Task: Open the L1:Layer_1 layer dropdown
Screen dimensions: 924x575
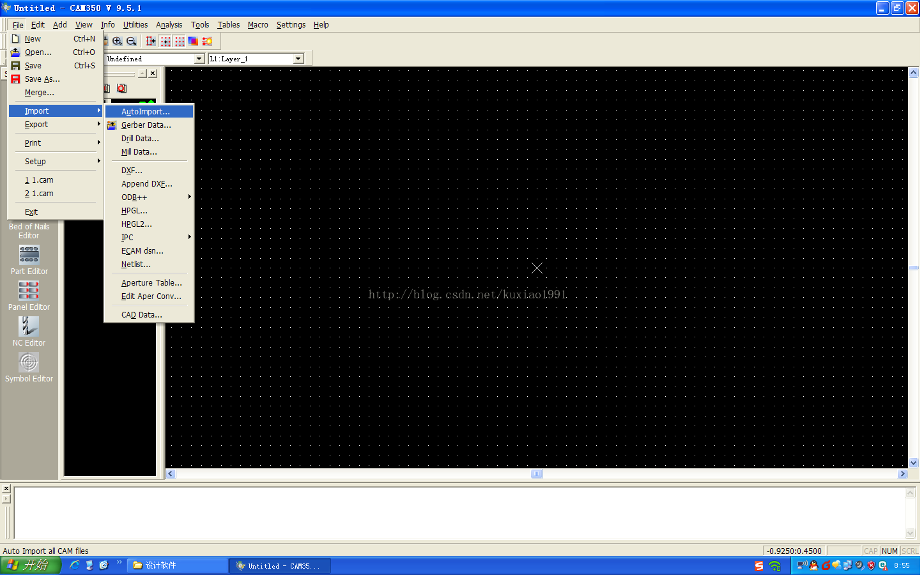Action: point(298,59)
